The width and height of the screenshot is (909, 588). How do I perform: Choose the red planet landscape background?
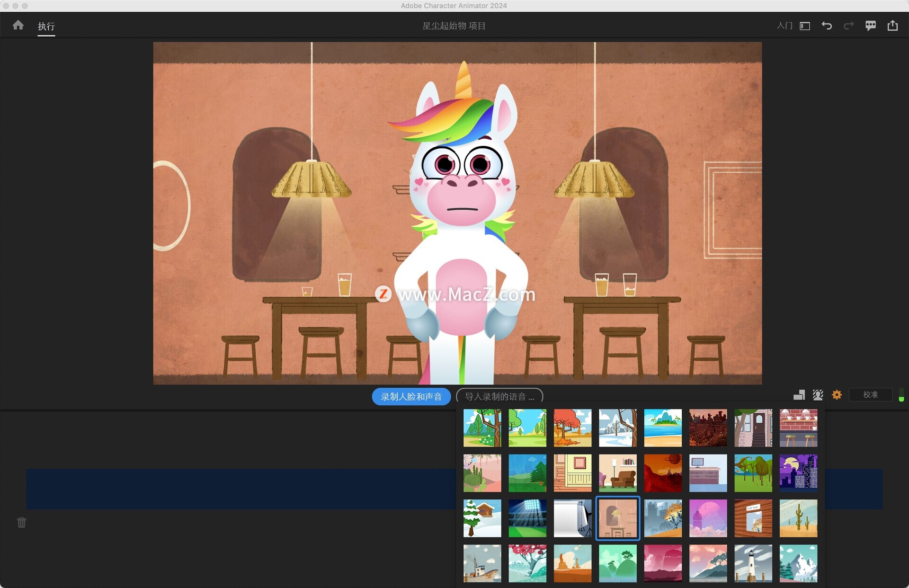coord(663,473)
